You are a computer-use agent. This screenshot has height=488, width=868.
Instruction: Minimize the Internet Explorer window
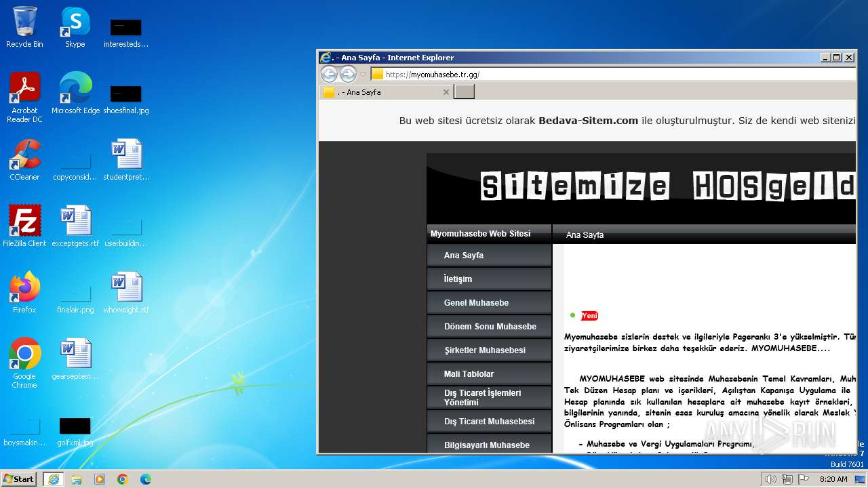(825, 58)
